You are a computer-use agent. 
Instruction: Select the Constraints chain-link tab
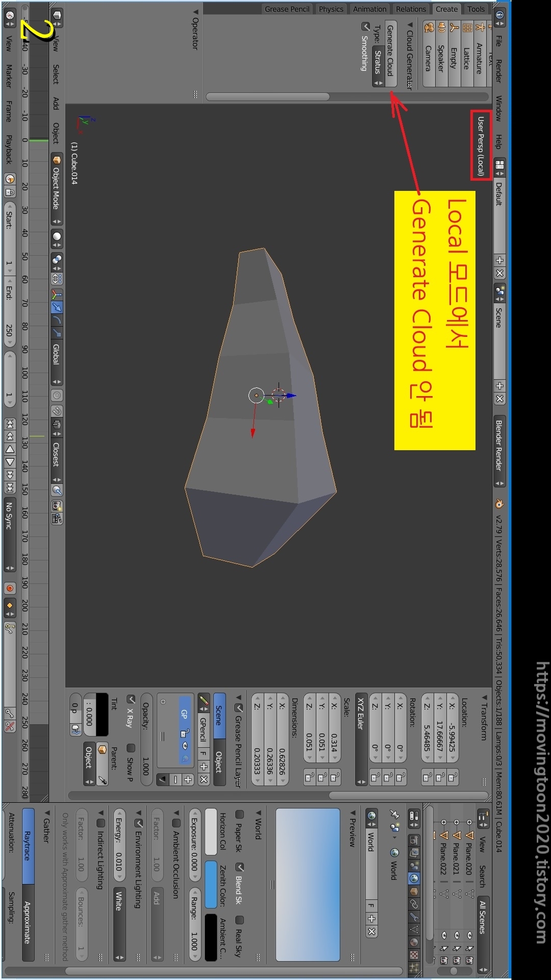tap(414, 903)
